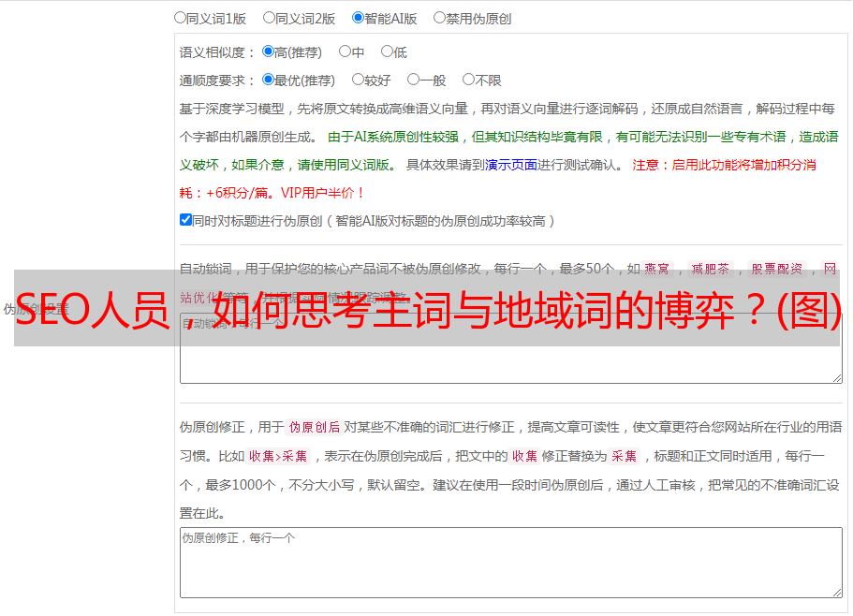Click the 语义相似度 label
Image resolution: width=853 pixels, height=616 pixels.
[x=216, y=52]
